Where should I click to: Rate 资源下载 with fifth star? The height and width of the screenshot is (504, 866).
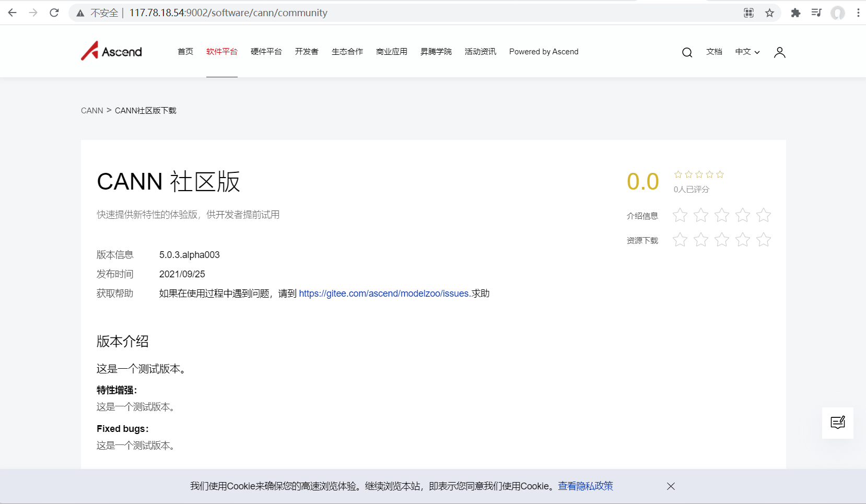click(764, 240)
